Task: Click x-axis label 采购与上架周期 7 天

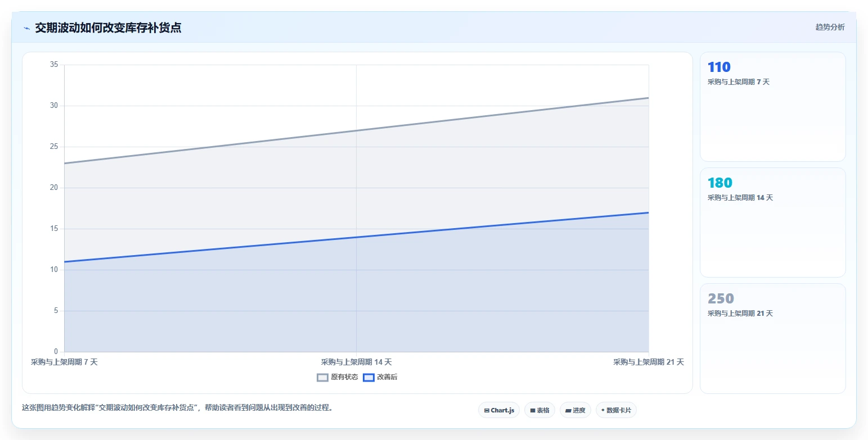Action: (x=64, y=362)
